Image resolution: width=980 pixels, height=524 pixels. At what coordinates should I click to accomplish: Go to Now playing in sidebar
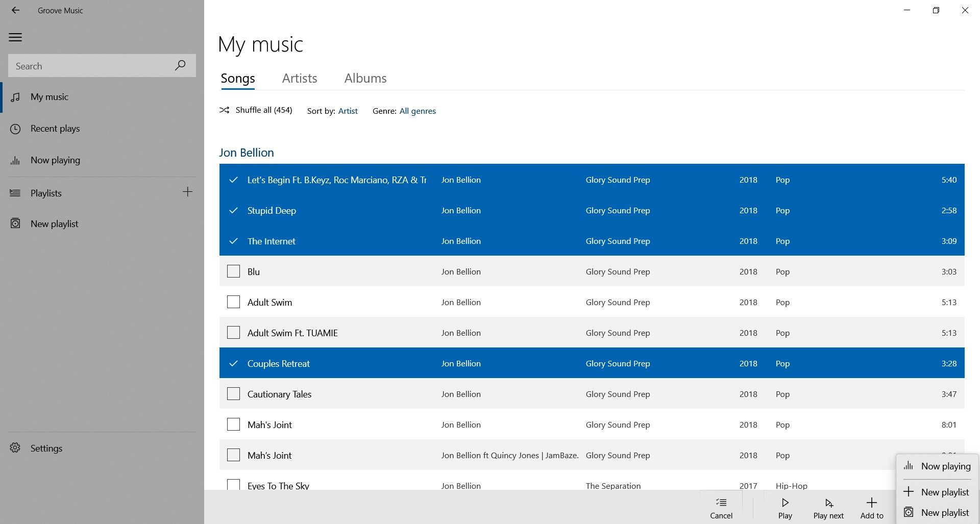click(x=102, y=160)
